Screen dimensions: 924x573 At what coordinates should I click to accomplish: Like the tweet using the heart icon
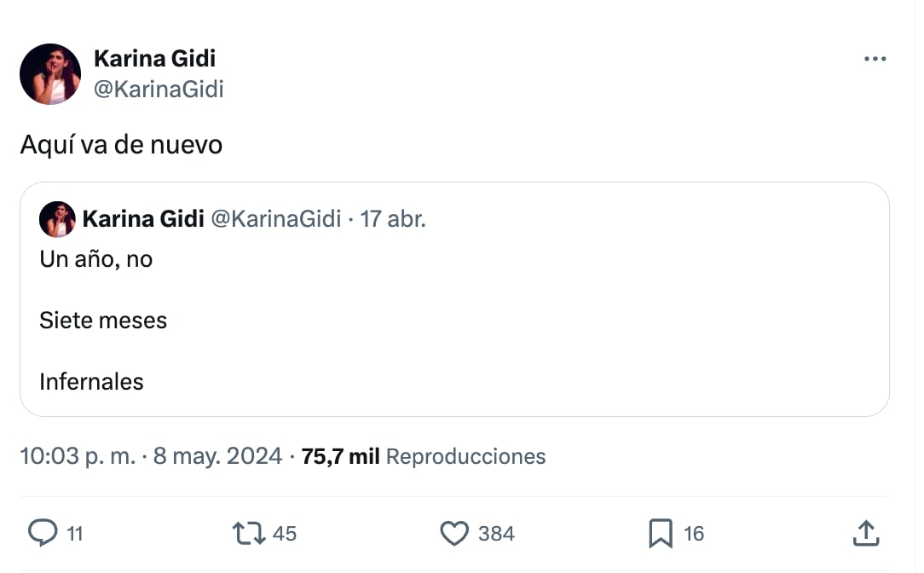[453, 533]
